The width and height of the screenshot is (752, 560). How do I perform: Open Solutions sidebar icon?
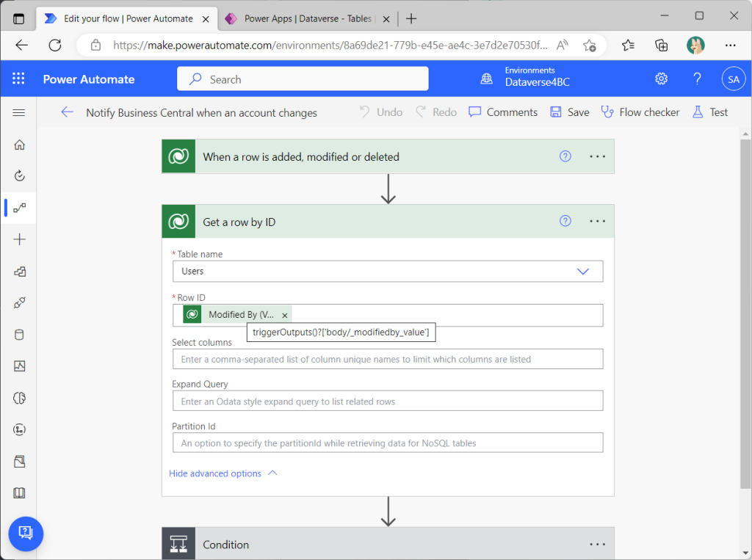(19, 461)
